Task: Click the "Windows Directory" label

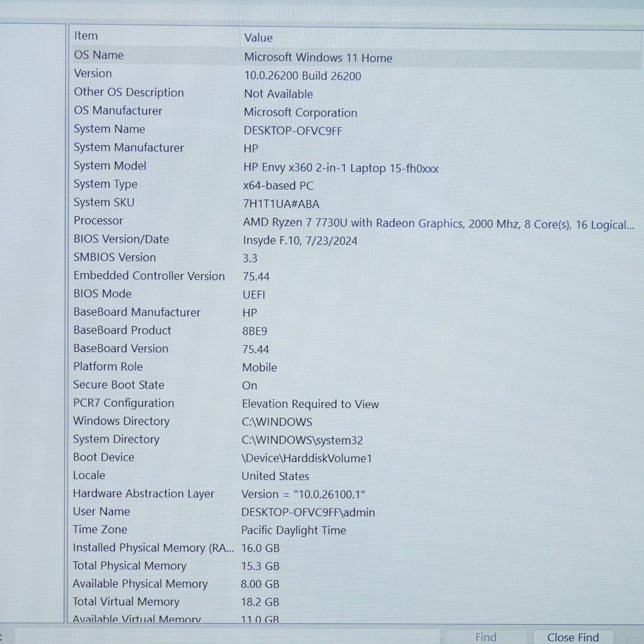Action: 122,421
